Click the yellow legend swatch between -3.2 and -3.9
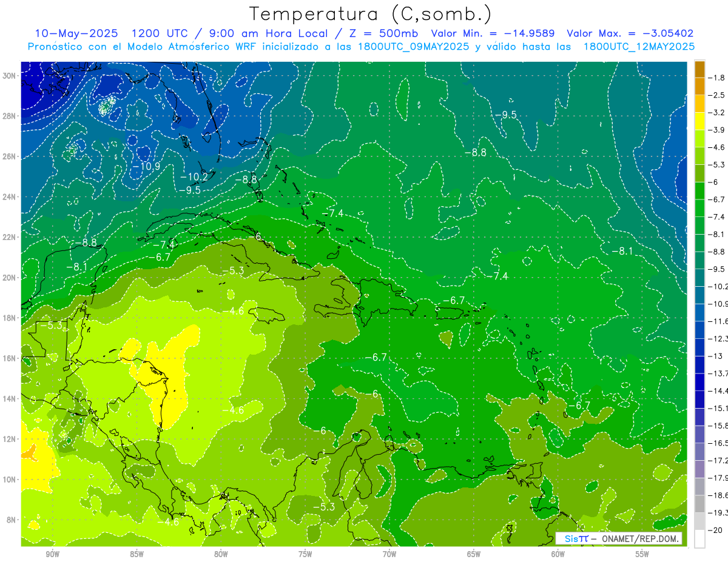This screenshot has width=728, height=562. [x=699, y=121]
